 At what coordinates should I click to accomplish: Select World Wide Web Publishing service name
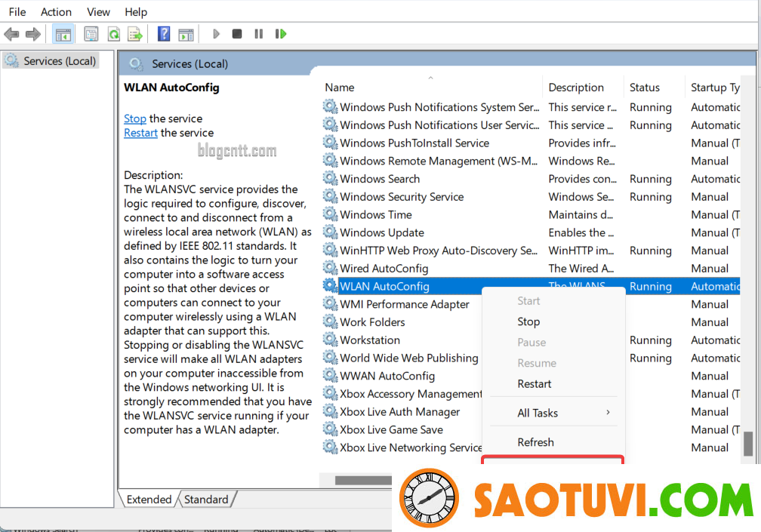tap(409, 358)
